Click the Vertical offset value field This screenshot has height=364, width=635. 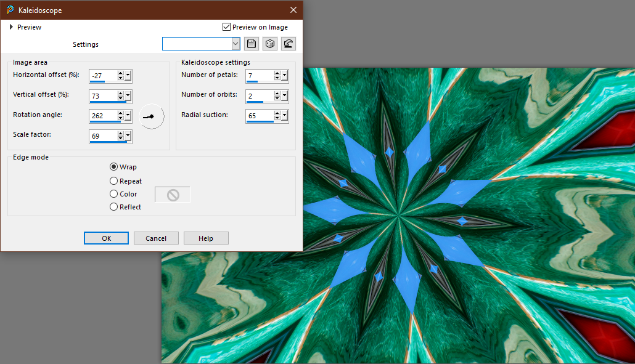tap(104, 96)
